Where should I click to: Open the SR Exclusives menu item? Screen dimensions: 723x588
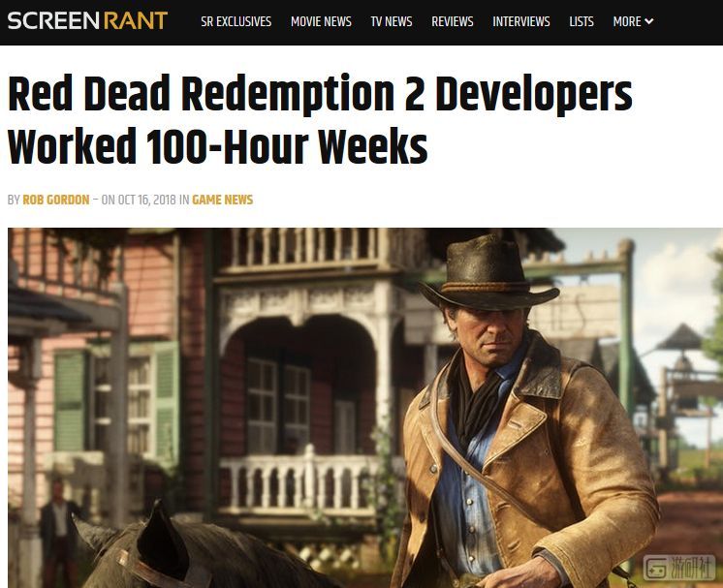click(236, 21)
